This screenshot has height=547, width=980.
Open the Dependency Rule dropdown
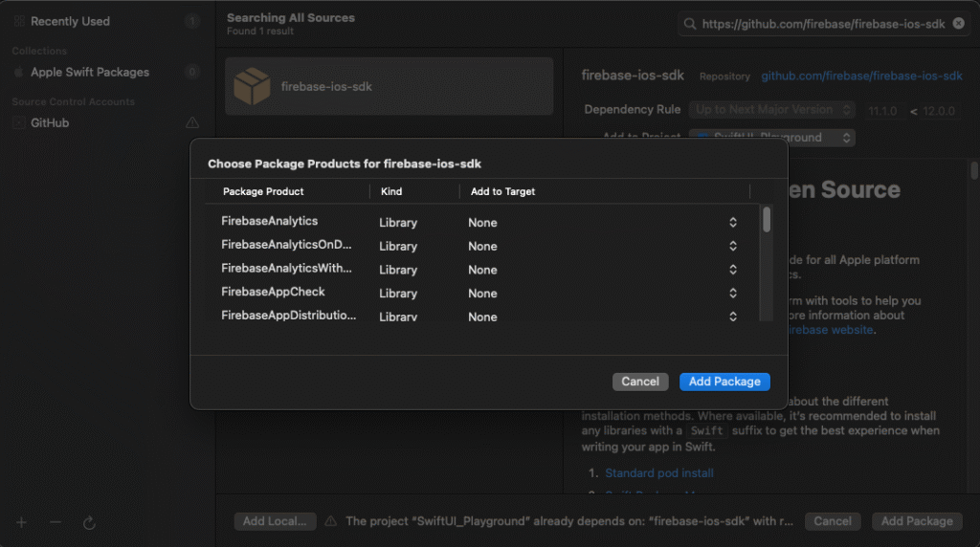772,110
